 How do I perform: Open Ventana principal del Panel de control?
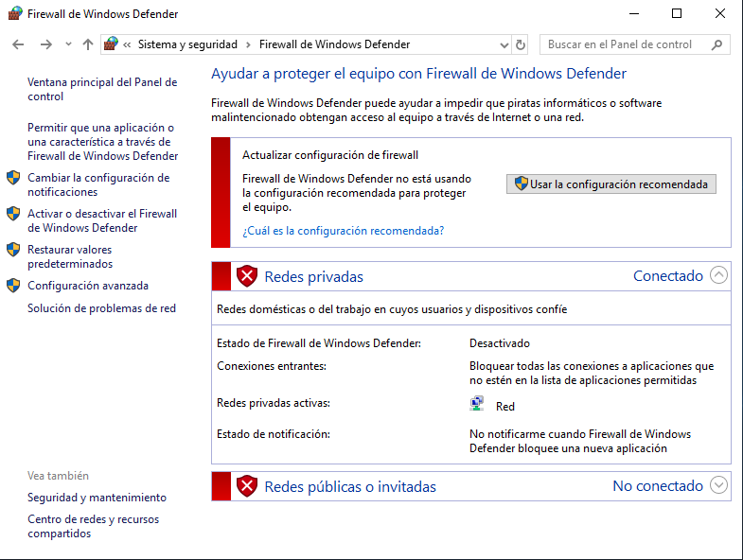(102, 89)
